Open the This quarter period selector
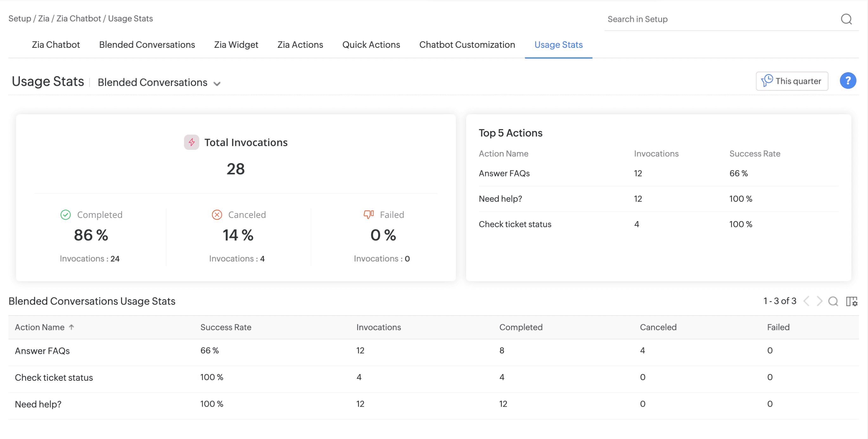 [x=792, y=81]
